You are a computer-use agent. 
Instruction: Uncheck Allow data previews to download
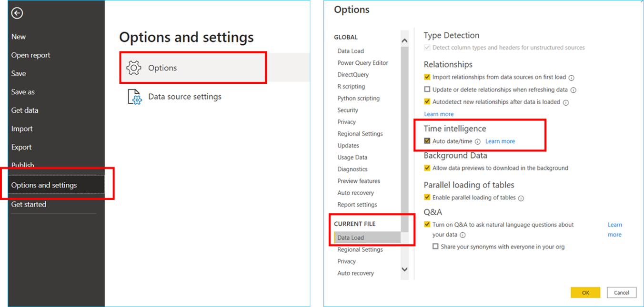(427, 168)
